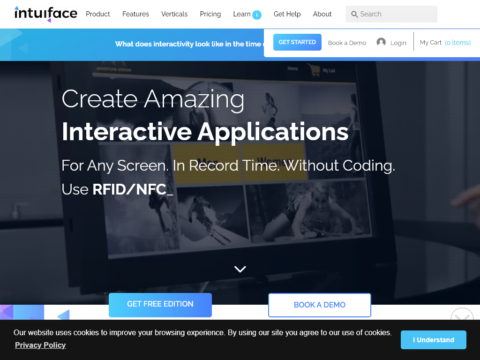This screenshot has width=480, height=360.
Task: Open the About menu
Action: click(x=322, y=14)
